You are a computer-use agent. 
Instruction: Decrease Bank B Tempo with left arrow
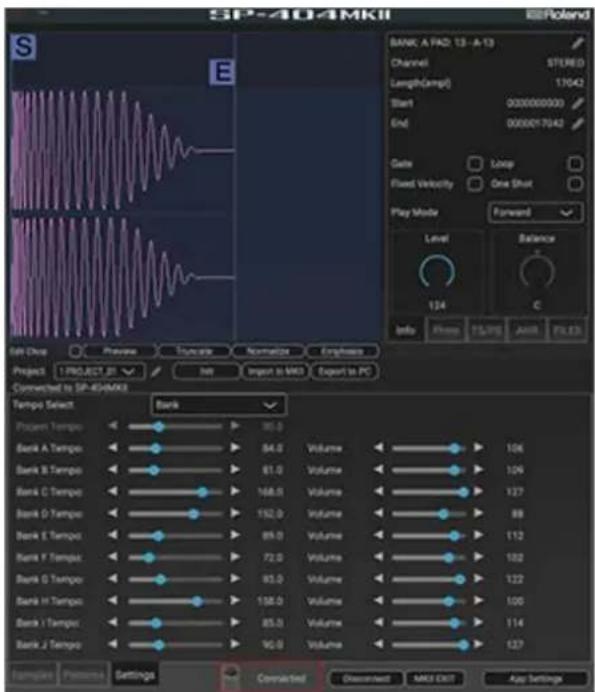click(x=113, y=470)
